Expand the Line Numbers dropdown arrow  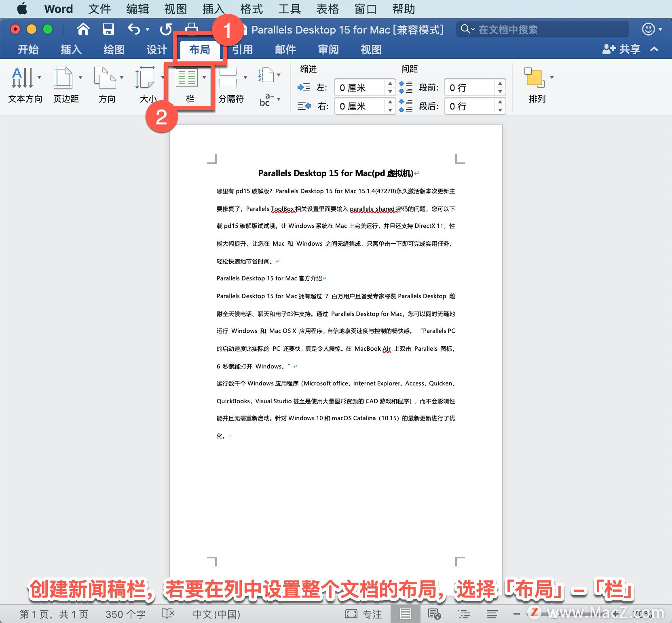click(279, 75)
